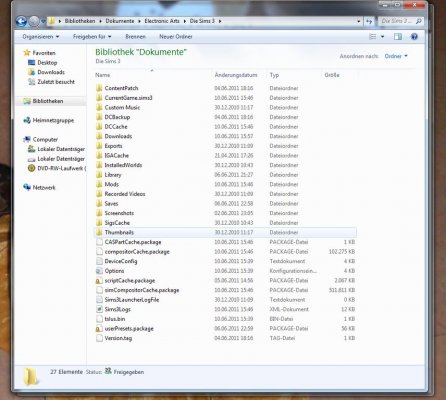Select the DCCache folder icon
This screenshot has width=446, height=400.
click(x=99, y=127)
